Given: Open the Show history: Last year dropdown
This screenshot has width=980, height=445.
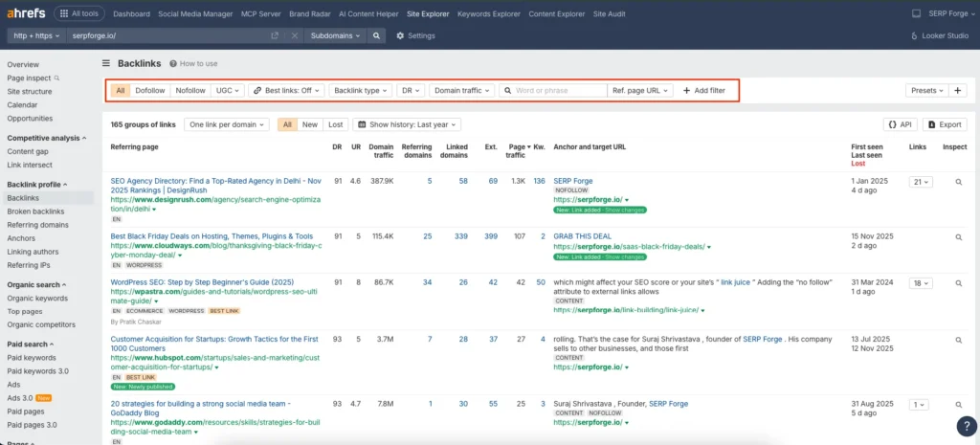Looking at the screenshot, I should coord(407,124).
